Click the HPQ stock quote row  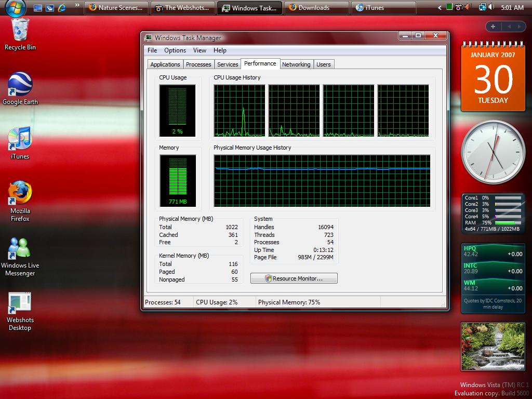(x=493, y=251)
